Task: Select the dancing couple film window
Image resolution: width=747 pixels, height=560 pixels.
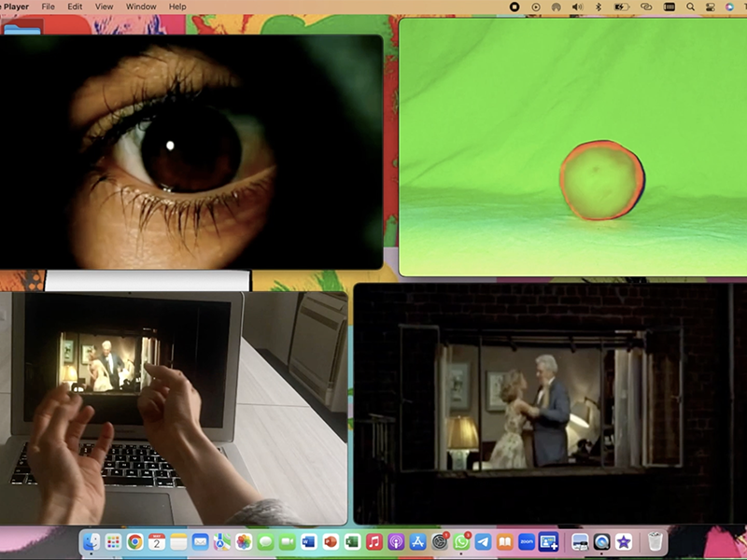Action: [550, 404]
